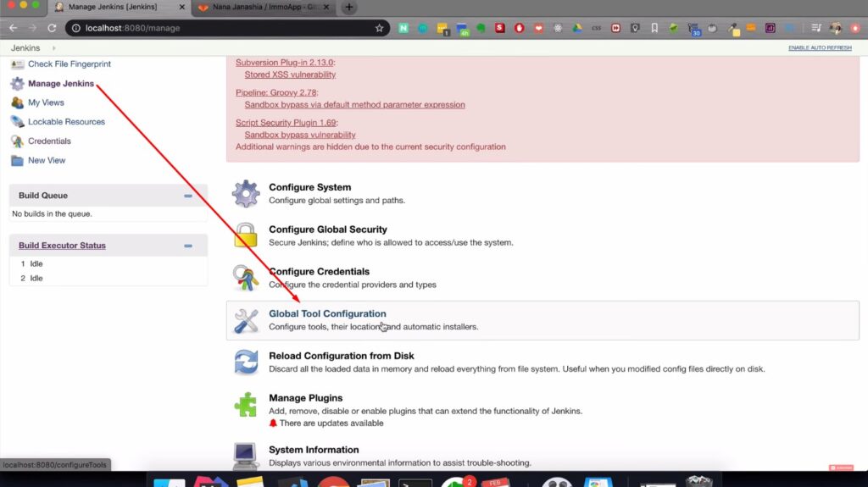Viewport: 868px width, 487px height.
Task: Click the Manage Plugins puzzle piece icon
Action: pos(246,405)
